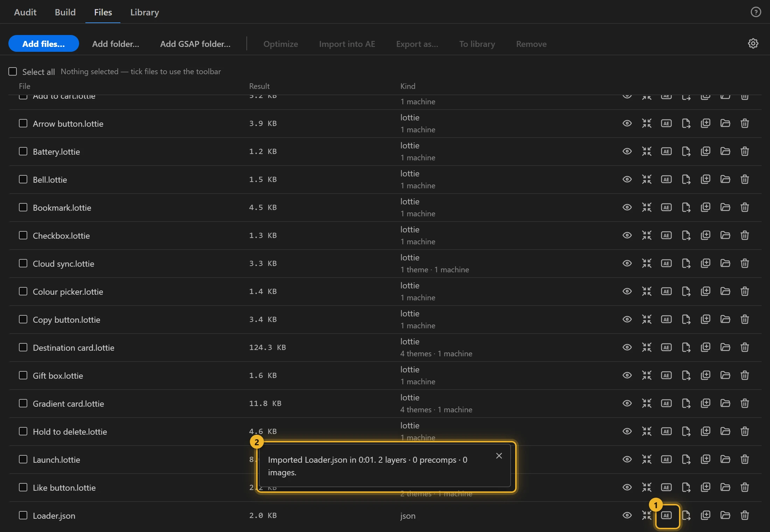Image resolution: width=770 pixels, height=532 pixels.
Task: Optimize Bell.lottie using its compress icon
Action: 647,179
